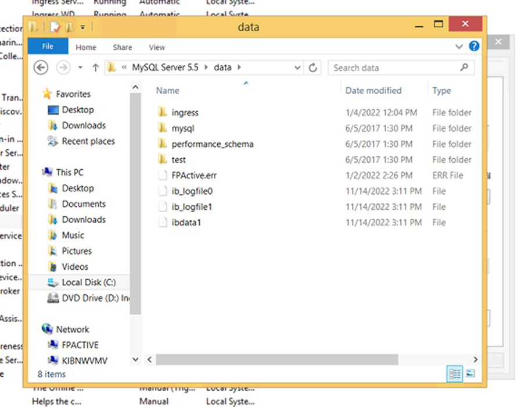Select the ib_logfile0 file icon
Viewport: 532px width, 407px height.
click(163, 191)
